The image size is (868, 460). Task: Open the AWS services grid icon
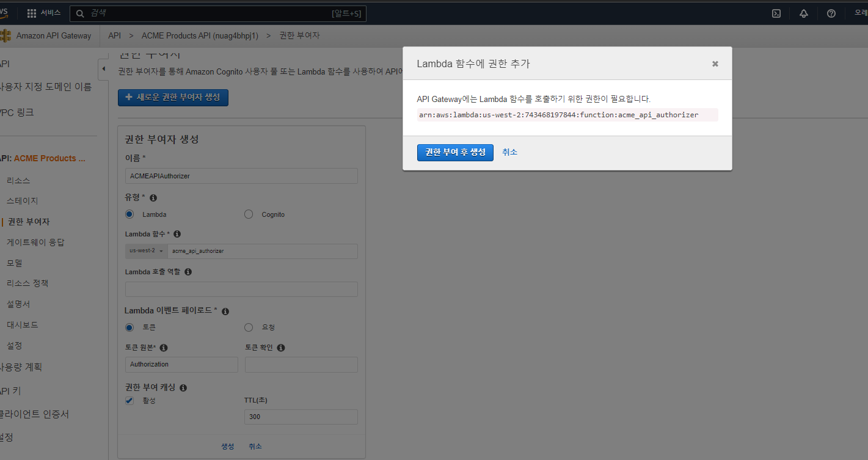[32, 13]
